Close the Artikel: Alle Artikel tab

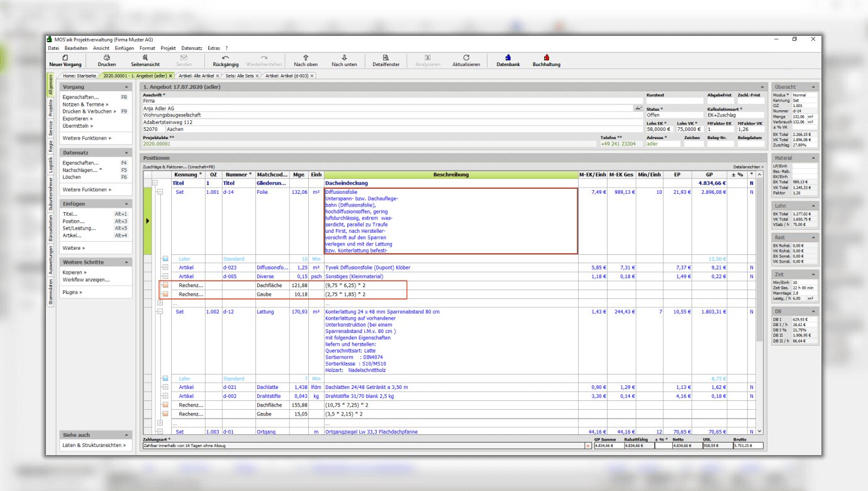click(218, 76)
